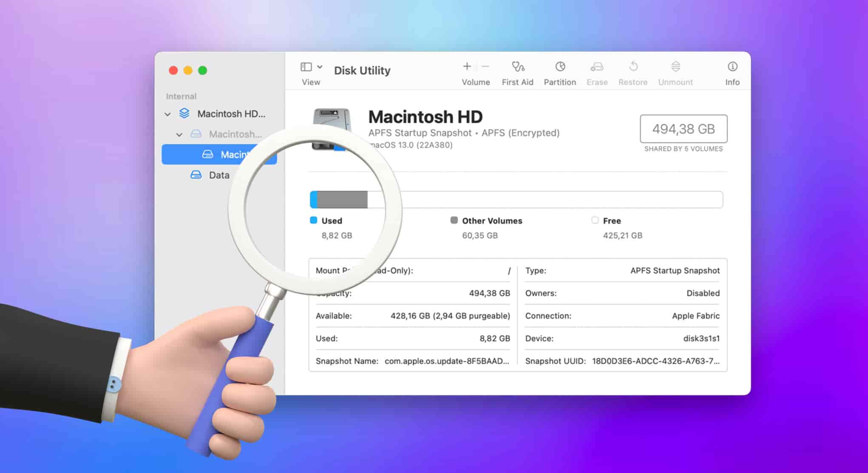The image size is (868, 473).
Task: Select the highlighted Macintosh snapshot row
Action: tap(219, 154)
